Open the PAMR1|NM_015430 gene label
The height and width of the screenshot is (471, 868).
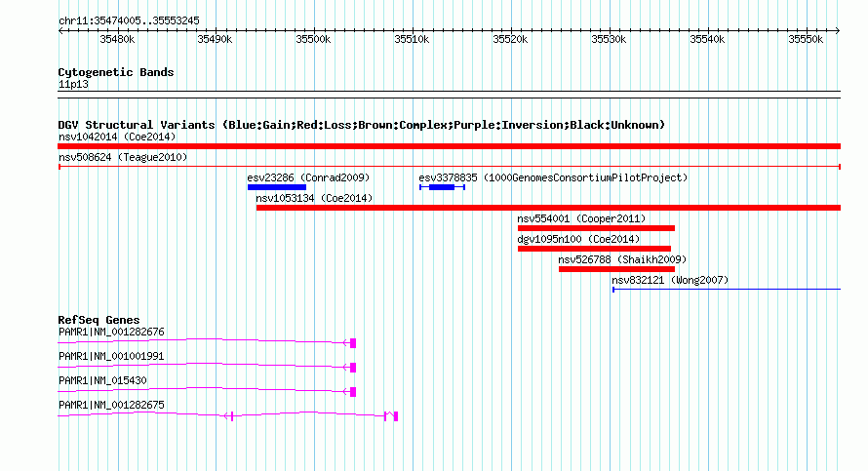tap(102, 380)
